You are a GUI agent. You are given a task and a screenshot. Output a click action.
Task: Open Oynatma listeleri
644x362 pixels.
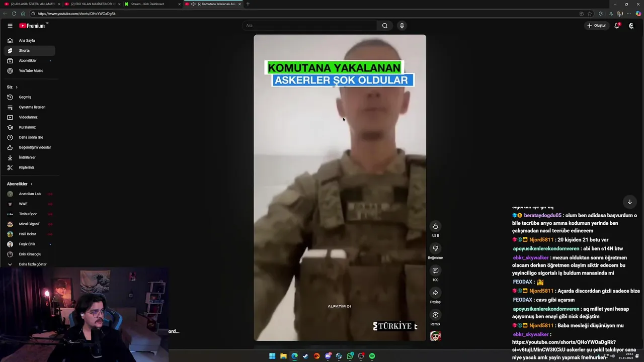pos(30,107)
